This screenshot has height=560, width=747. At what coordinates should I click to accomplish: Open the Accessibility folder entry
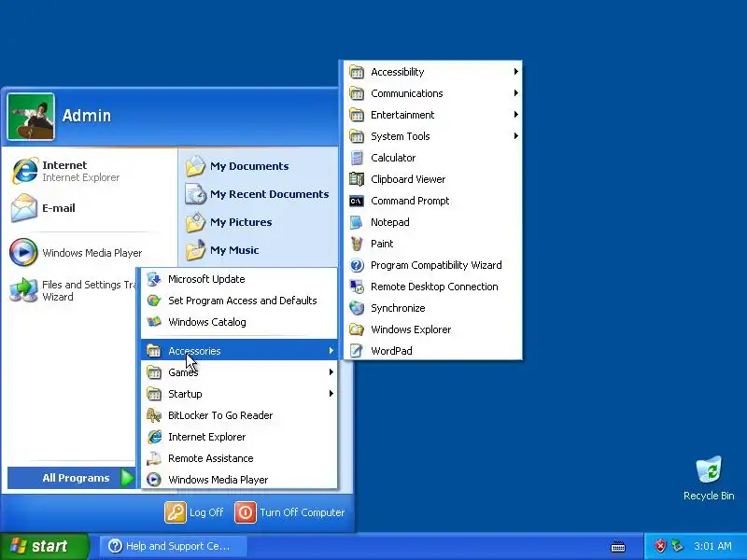pos(432,72)
